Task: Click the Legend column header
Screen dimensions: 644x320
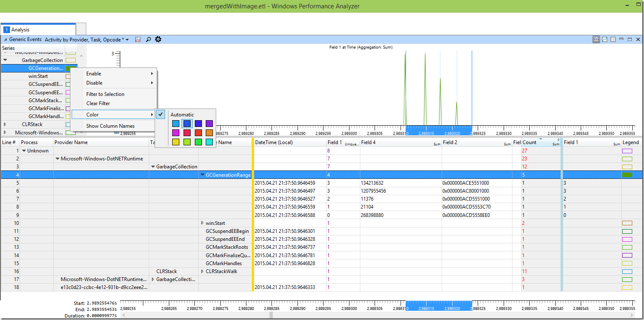Action: point(632,142)
